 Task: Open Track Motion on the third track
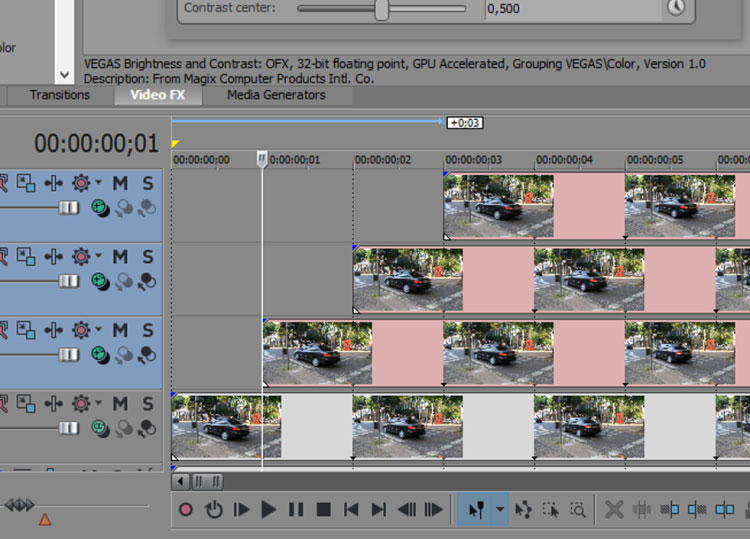[26, 330]
